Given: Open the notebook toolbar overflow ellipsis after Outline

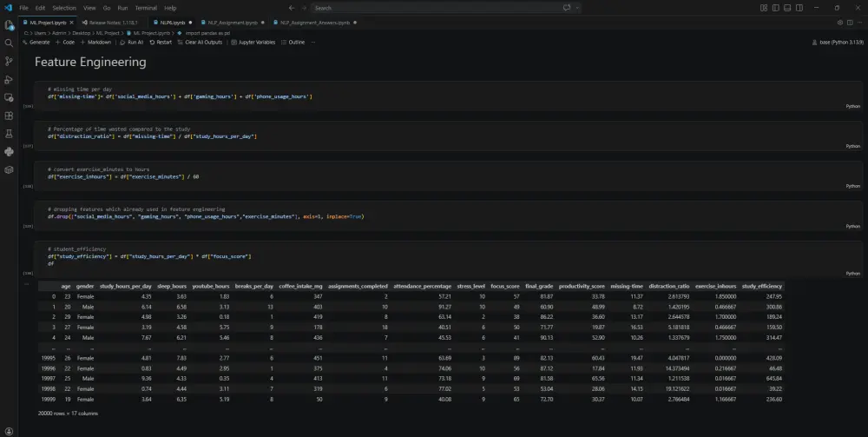Looking at the screenshot, I should [x=312, y=42].
